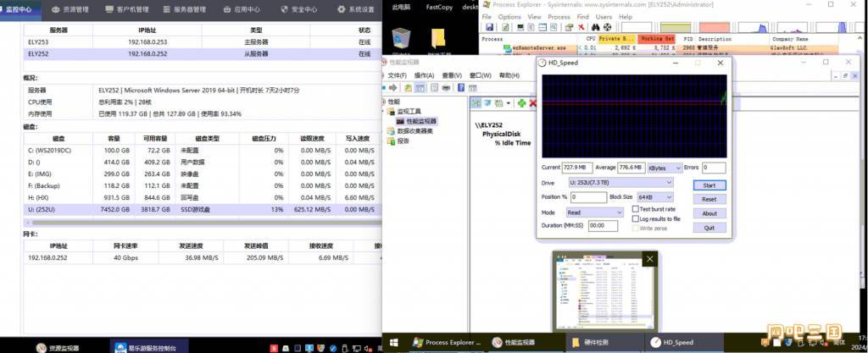Click the forward arrow in Performance Monitor toolbar
868x353 pixels.
[393, 88]
